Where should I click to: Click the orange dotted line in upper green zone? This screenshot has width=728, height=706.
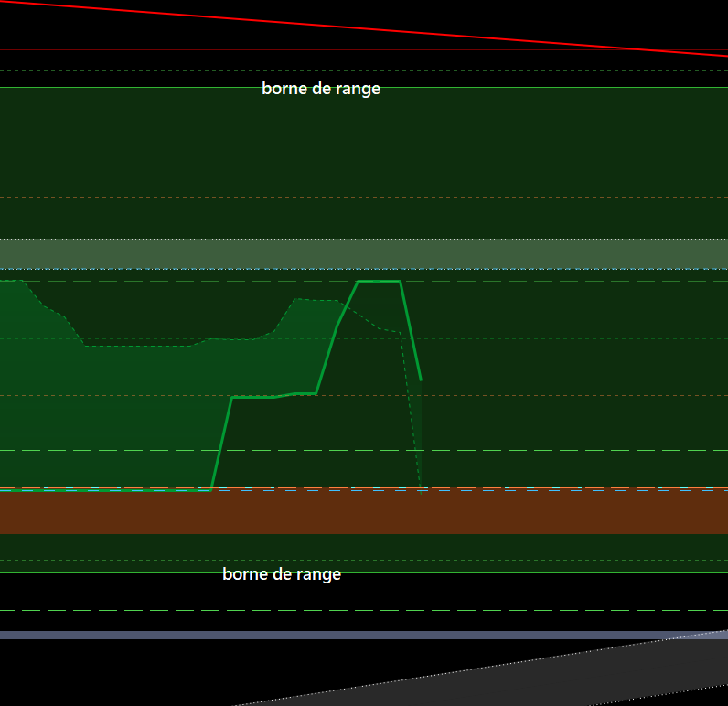pos(364,197)
